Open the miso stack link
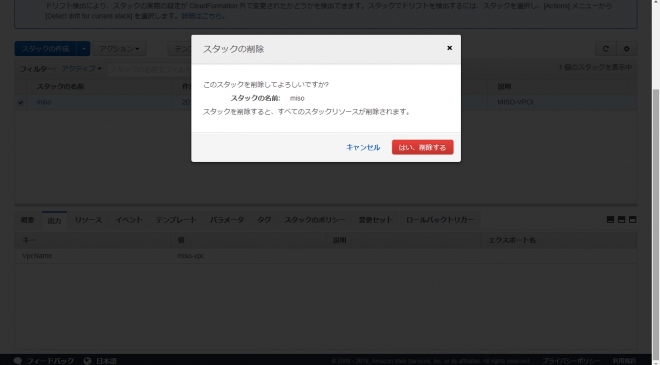This screenshot has width=660, height=365. click(x=44, y=102)
